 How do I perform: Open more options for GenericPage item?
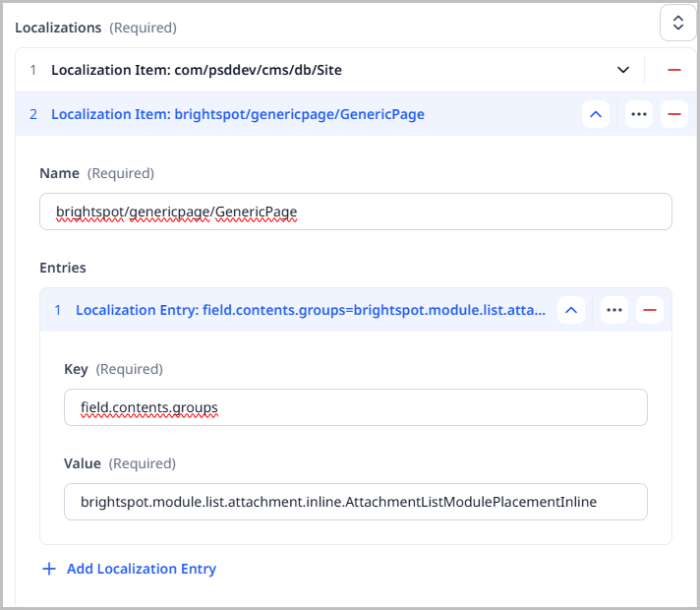coord(639,114)
